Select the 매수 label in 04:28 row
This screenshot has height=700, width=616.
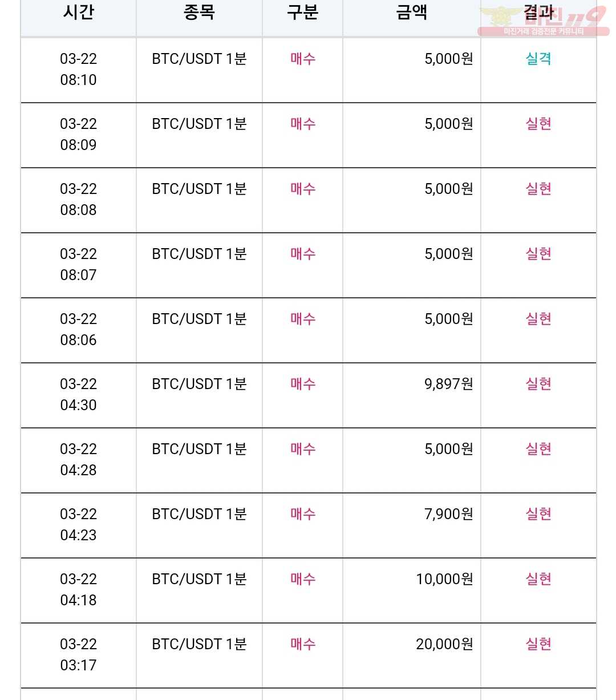click(303, 449)
